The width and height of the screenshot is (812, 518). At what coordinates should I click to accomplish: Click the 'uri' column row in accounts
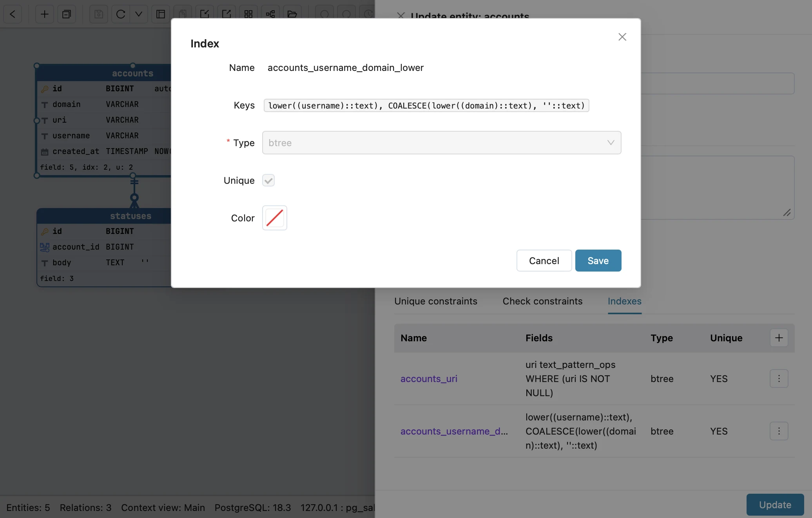[x=104, y=120]
